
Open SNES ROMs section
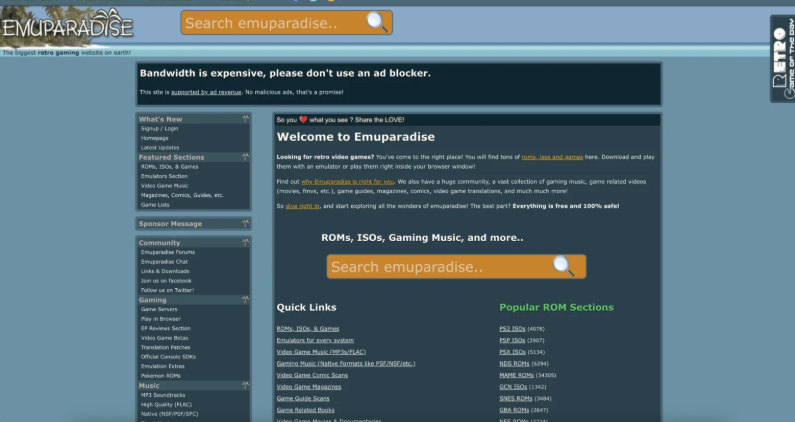coord(516,399)
